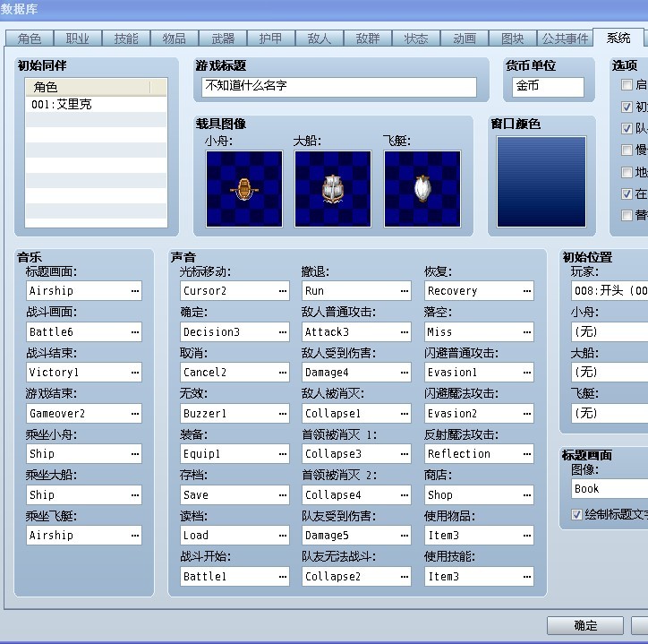
Task: Set 大船 initial position field
Action: (610, 373)
